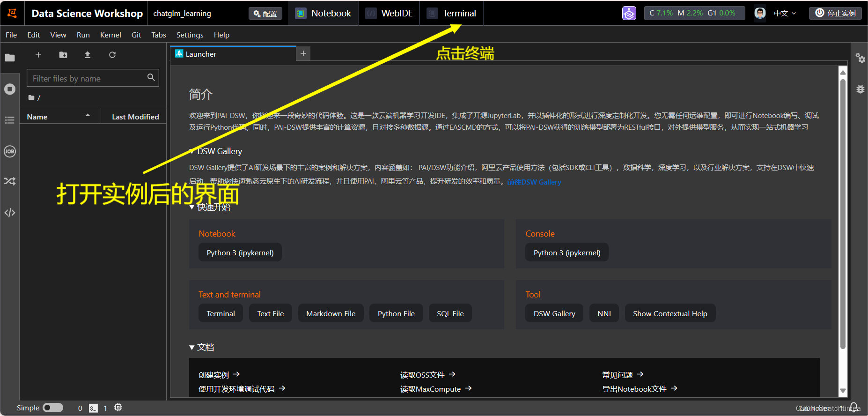Collapse the 快速开始 section
This screenshot has width=868, height=416.
click(x=192, y=207)
